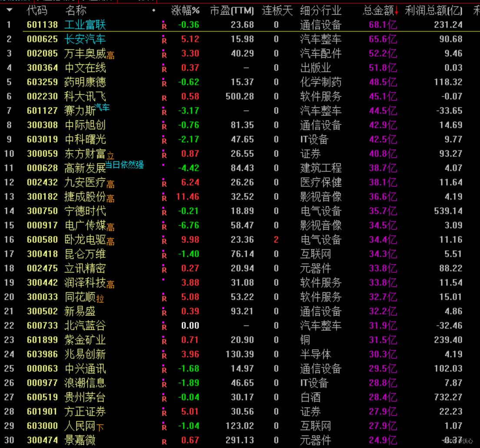Viewport: 480px width, 448px height.
Task: Select stock name 长安汽车
Action: [x=85, y=39]
